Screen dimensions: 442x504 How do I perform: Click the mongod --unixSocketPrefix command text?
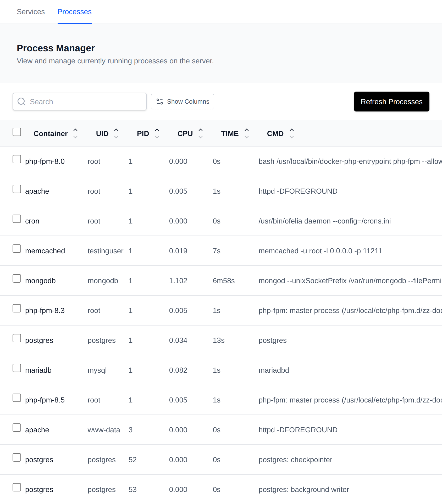350,281
